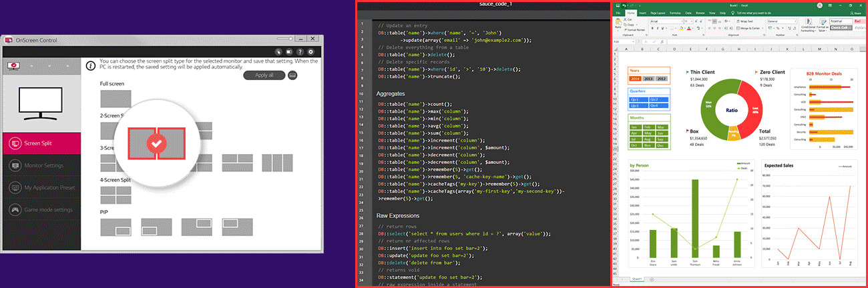
Task: Click the keyboard icon next to Apply all
Action: (x=292, y=75)
